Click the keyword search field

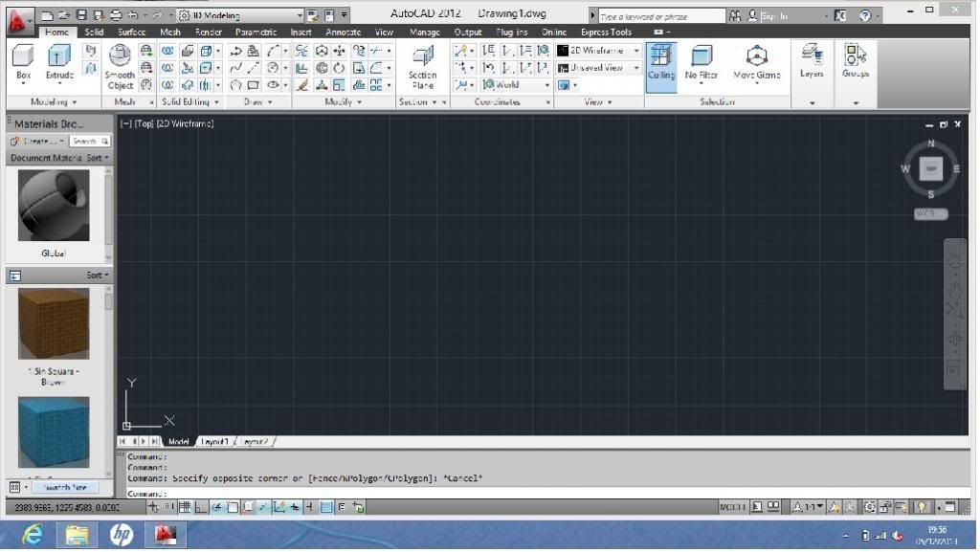(661, 16)
